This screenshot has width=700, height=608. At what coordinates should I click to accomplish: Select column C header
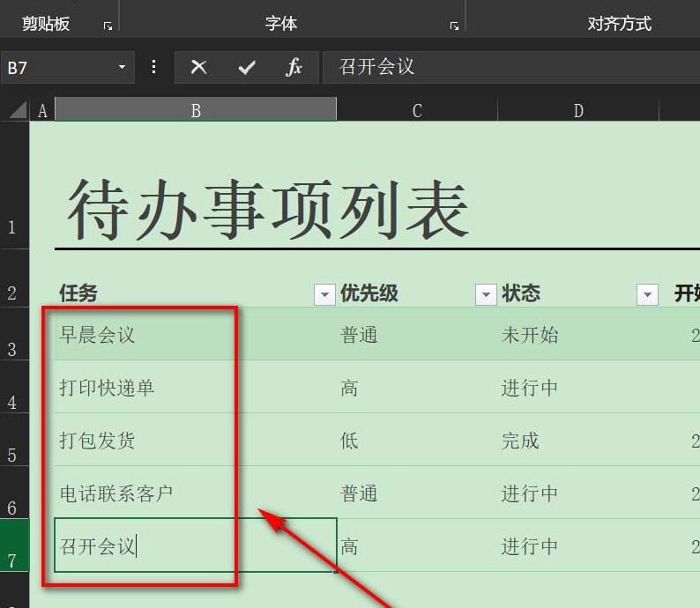(417, 110)
